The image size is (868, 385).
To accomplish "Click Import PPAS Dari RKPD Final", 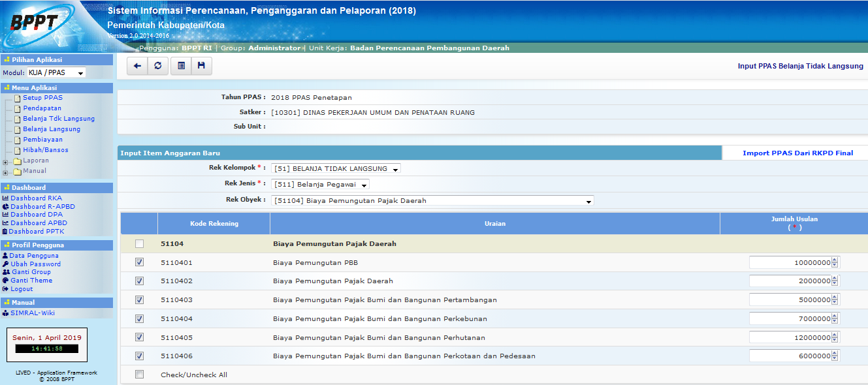I will (797, 153).
